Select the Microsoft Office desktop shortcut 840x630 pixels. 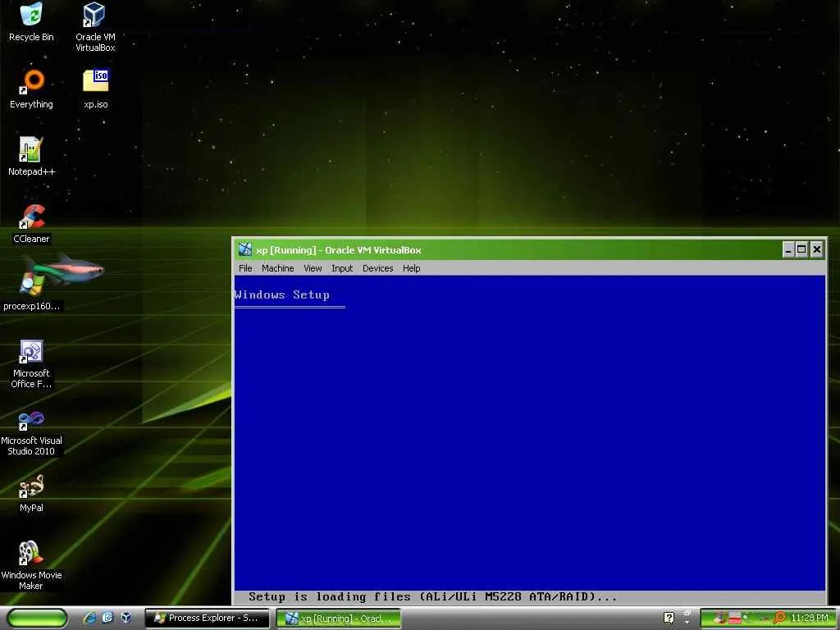coord(31,364)
